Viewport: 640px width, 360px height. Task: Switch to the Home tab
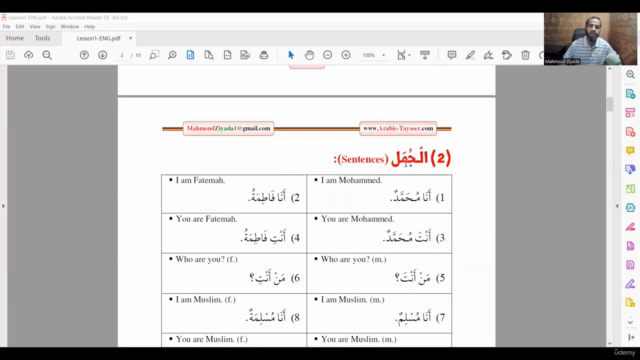15,38
